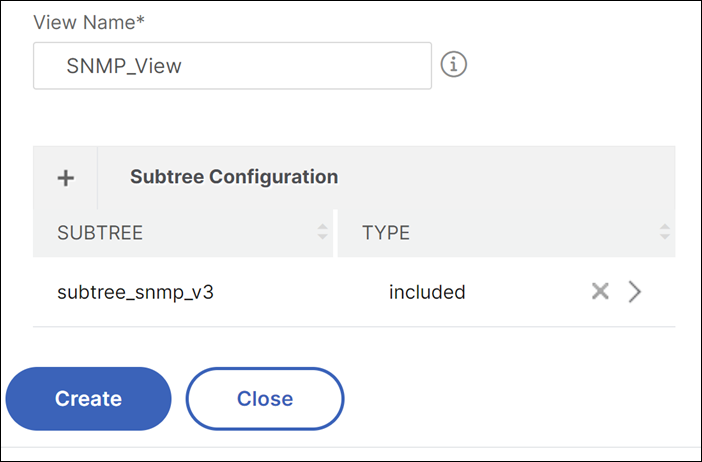This screenshot has width=702, height=462.
Task: Click the Subtree Configuration heading
Action: pos(234,177)
